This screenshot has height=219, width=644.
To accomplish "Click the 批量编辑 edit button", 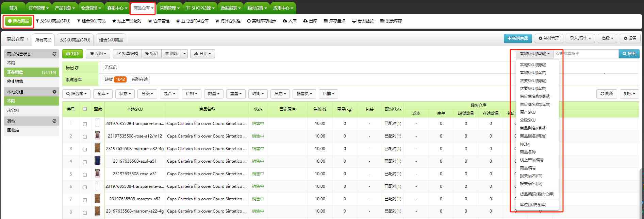I will pos(127,54).
